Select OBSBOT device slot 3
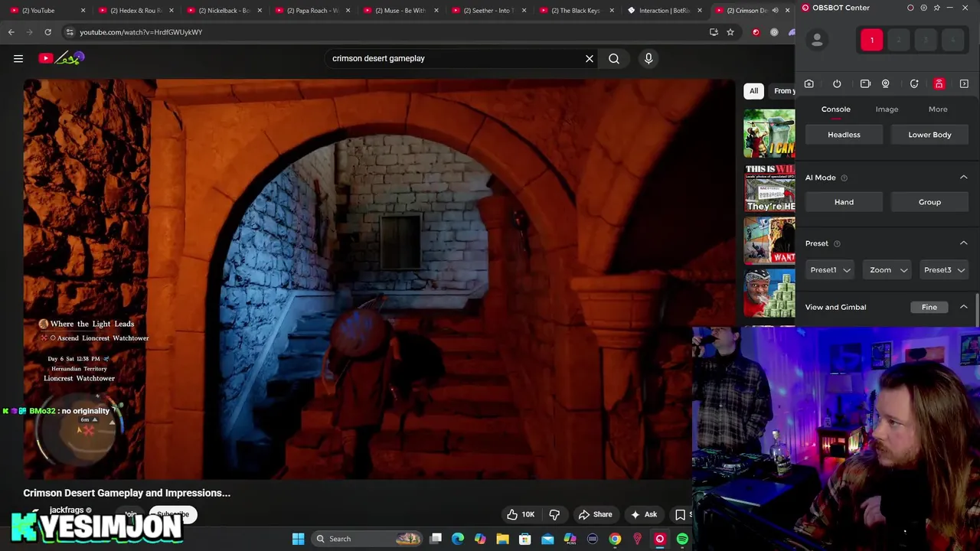This screenshot has width=980, height=551. pyautogui.click(x=926, y=40)
